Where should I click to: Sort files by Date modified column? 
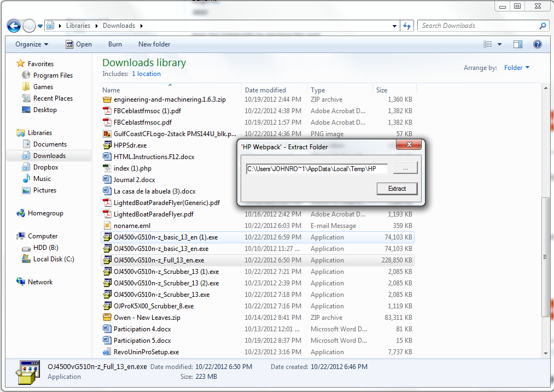pos(265,90)
